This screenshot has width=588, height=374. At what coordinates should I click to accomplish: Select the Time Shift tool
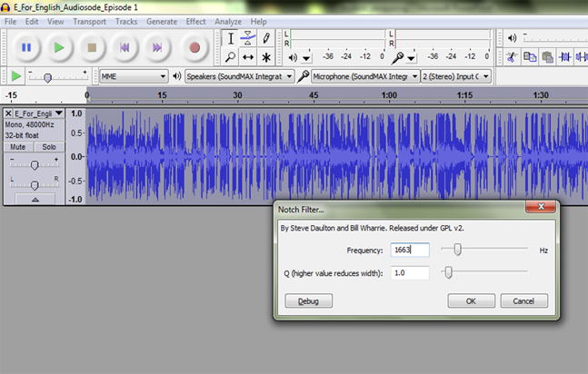[x=248, y=56]
